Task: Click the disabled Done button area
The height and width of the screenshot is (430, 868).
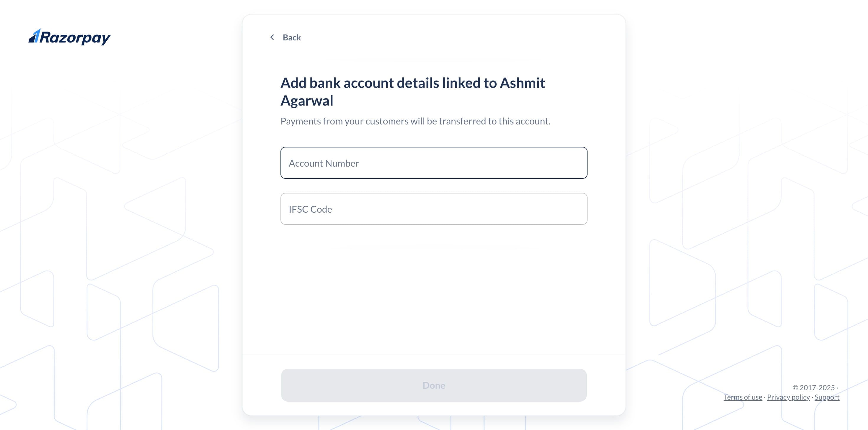Action: [x=434, y=385]
